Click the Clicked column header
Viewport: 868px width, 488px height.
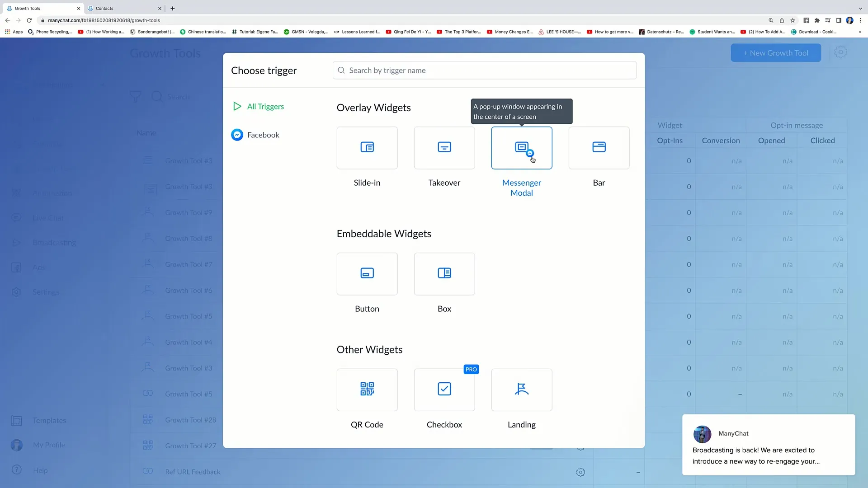[822, 141]
